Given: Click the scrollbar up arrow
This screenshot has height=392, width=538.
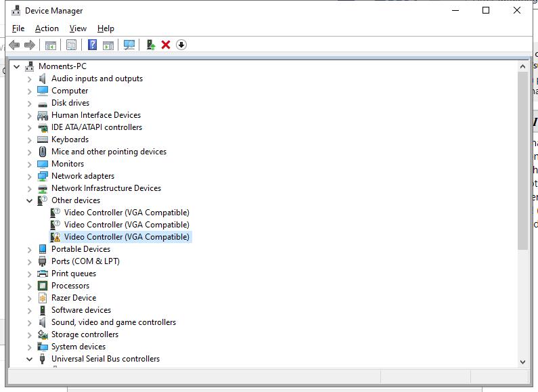Looking at the screenshot, I should [522, 66].
